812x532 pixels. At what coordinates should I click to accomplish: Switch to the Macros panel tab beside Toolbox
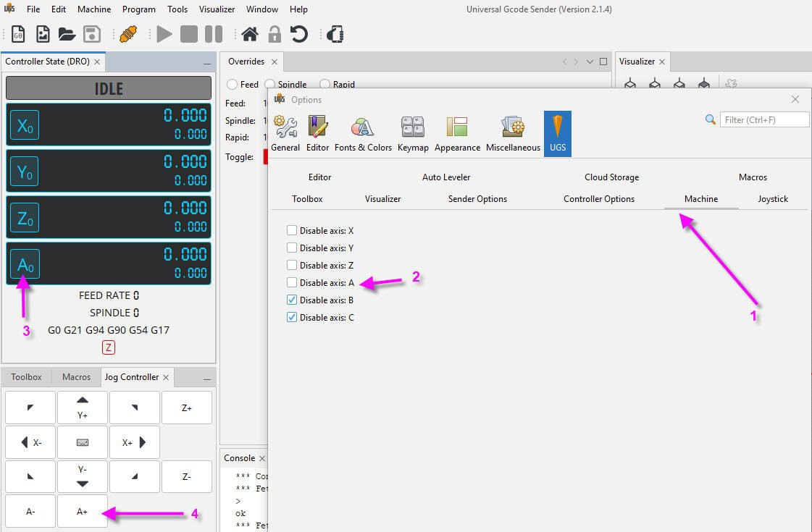(76, 377)
